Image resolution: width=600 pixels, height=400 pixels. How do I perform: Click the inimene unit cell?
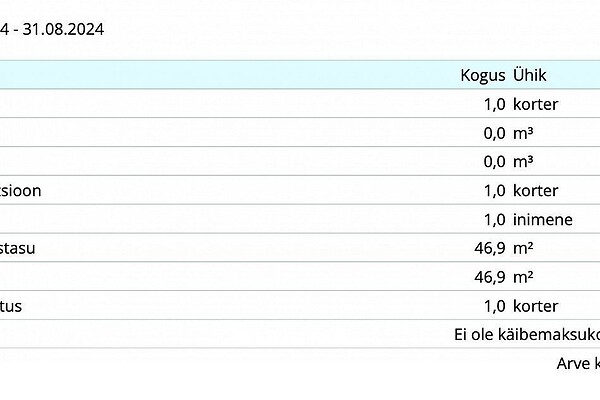coord(542,219)
